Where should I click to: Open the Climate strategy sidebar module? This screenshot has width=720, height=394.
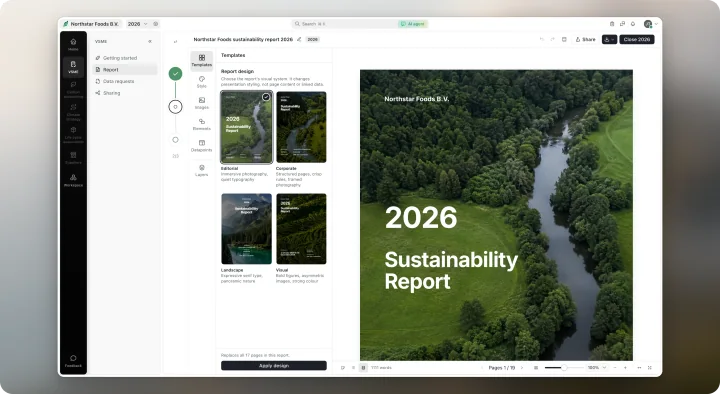coord(73,112)
